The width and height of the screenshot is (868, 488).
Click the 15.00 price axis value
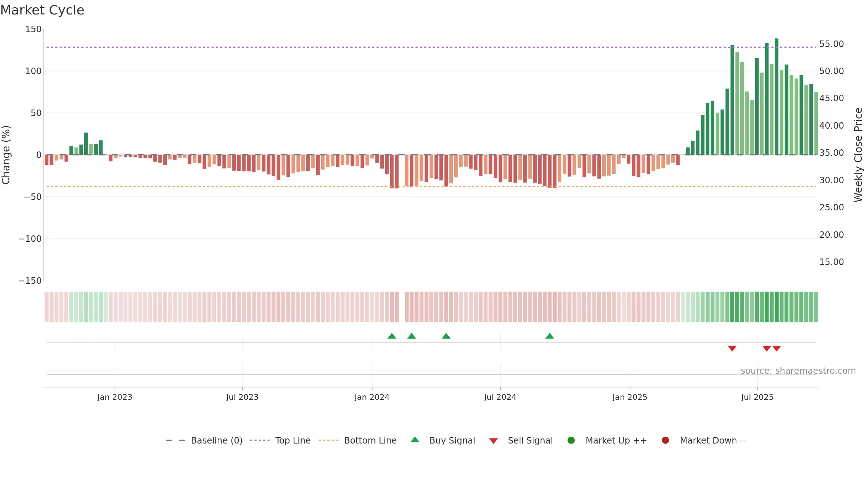click(x=831, y=262)
